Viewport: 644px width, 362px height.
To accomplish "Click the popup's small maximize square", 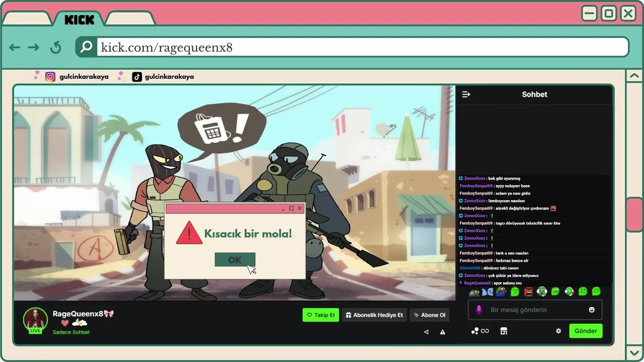I will (291, 208).
